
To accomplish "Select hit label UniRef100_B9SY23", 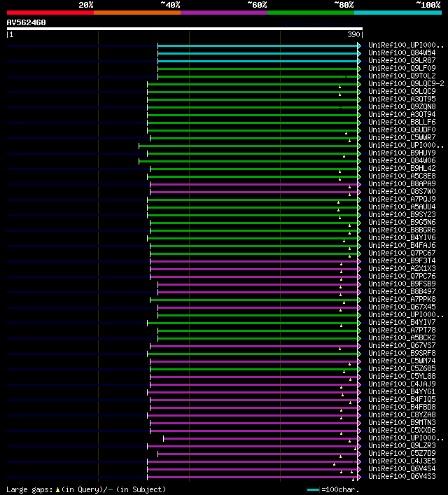I will [402, 215].
